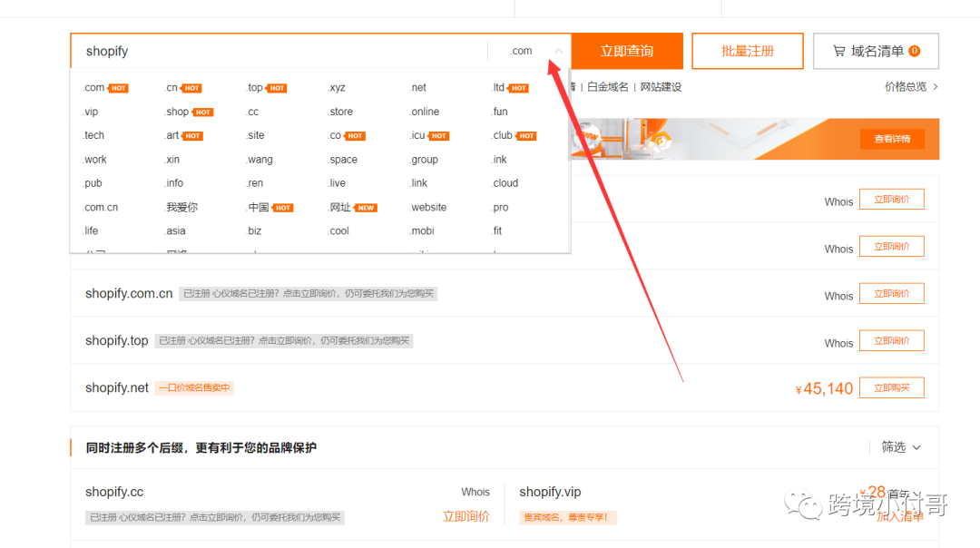Expand 价格总览 chevron link
Image resolution: width=980 pixels, height=548 pixels.
point(911,87)
